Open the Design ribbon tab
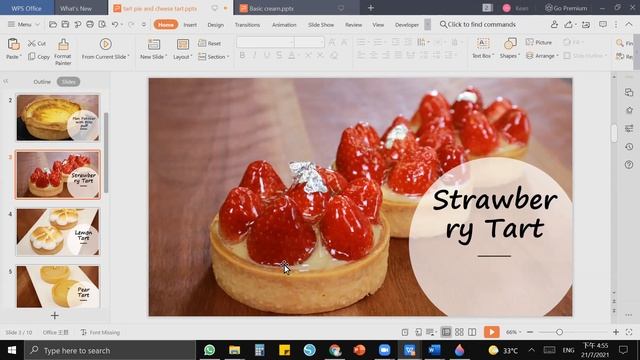The height and width of the screenshot is (360, 640). point(216,25)
